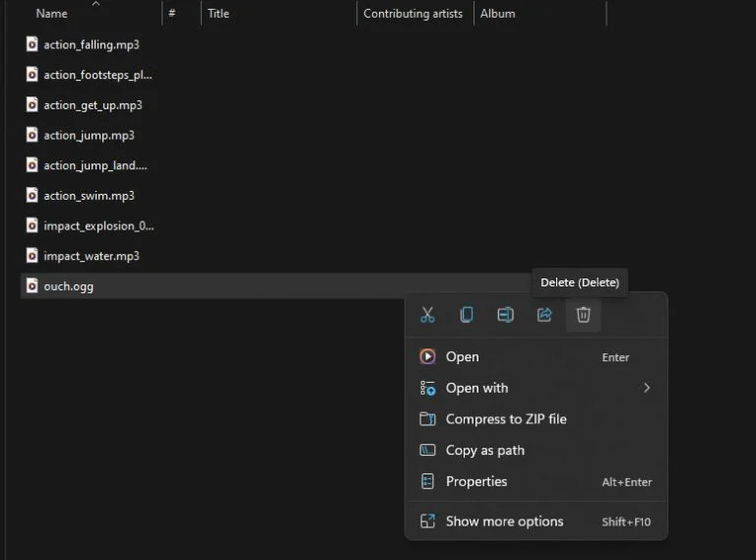Click the file icon of impact_water.mp3
Viewport: 756px width, 560px height.
(x=31, y=256)
